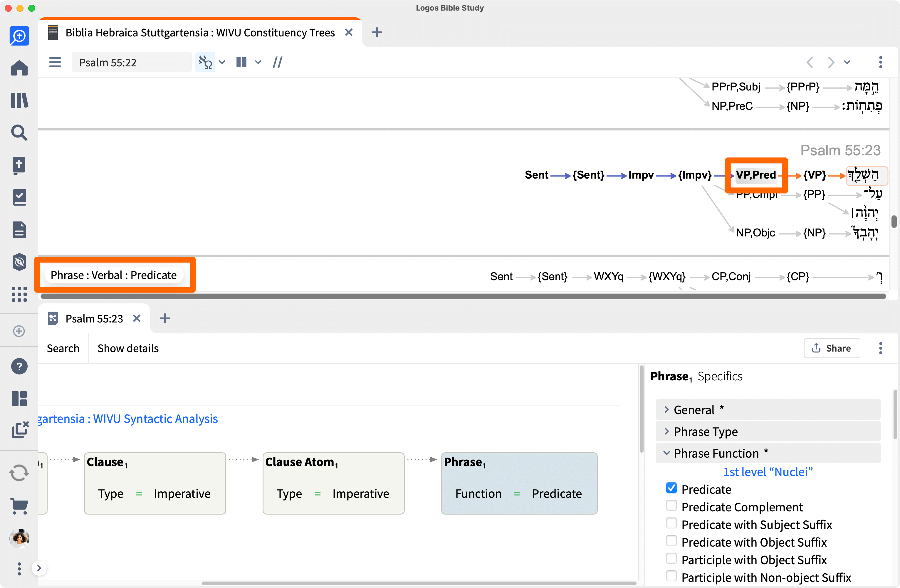
Task: Open the shield tools icon in sidebar
Action: pos(19,262)
